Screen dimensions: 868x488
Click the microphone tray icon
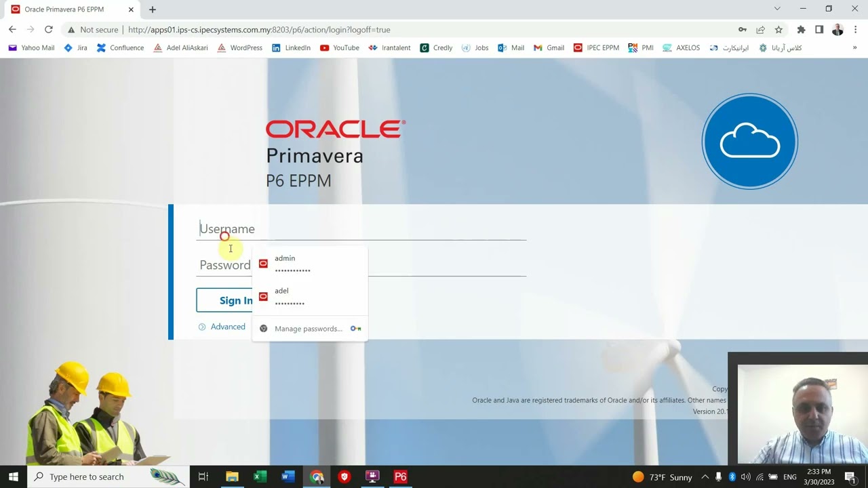coord(719,477)
